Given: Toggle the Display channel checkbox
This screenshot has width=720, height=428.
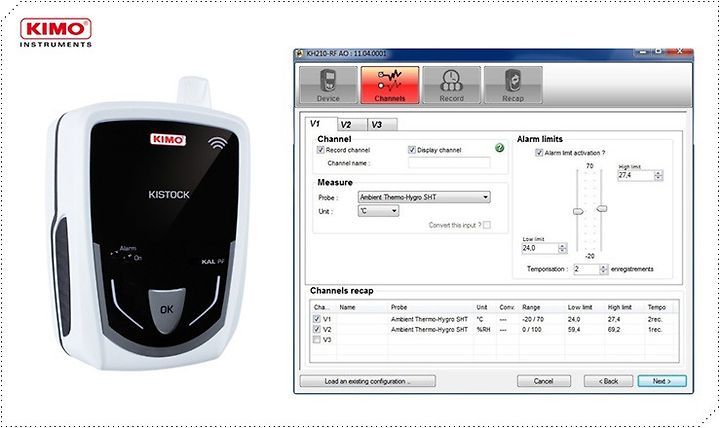Looking at the screenshot, I should pyautogui.click(x=411, y=150).
